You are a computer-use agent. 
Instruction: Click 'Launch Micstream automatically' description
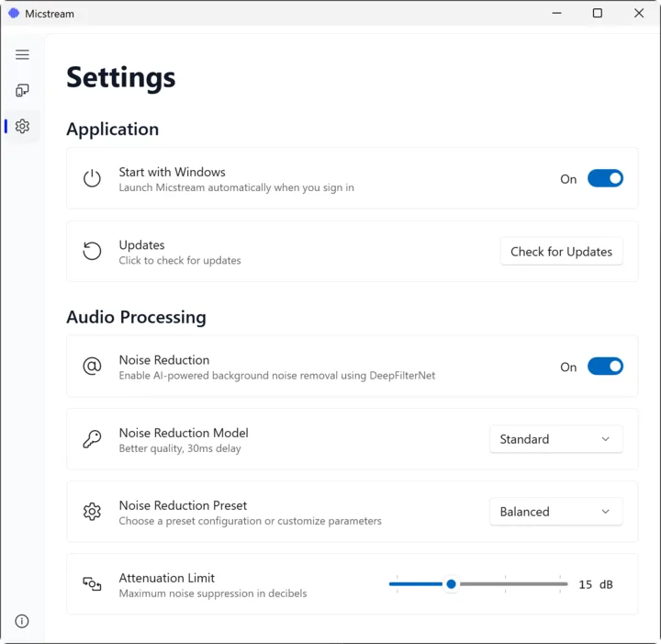pyautogui.click(x=237, y=187)
